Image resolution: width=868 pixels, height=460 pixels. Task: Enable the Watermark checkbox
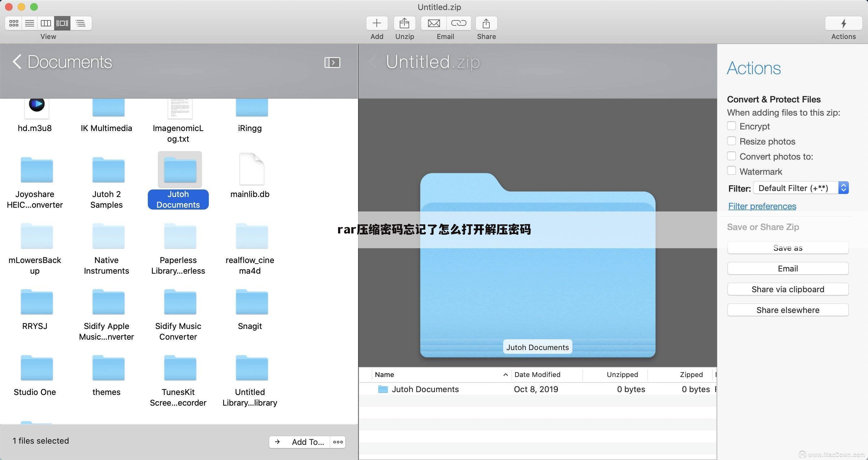(x=731, y=171)
